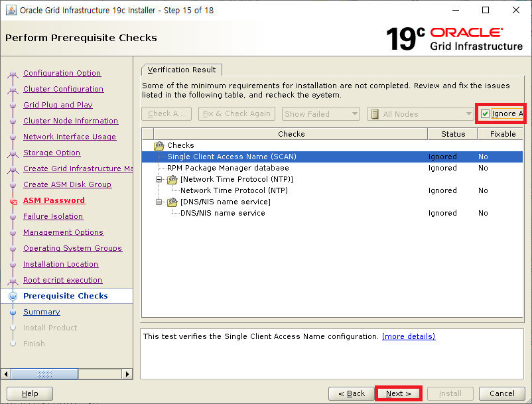Click the Prerequisite Checks current step marker
Screen dimensions: 532x404
(13, 296)
